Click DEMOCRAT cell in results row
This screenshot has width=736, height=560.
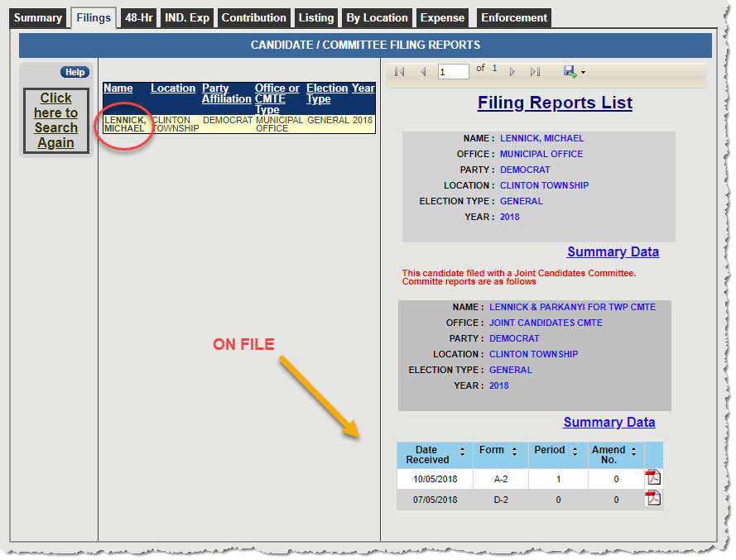pyautogui.click(x=228, y=121)
